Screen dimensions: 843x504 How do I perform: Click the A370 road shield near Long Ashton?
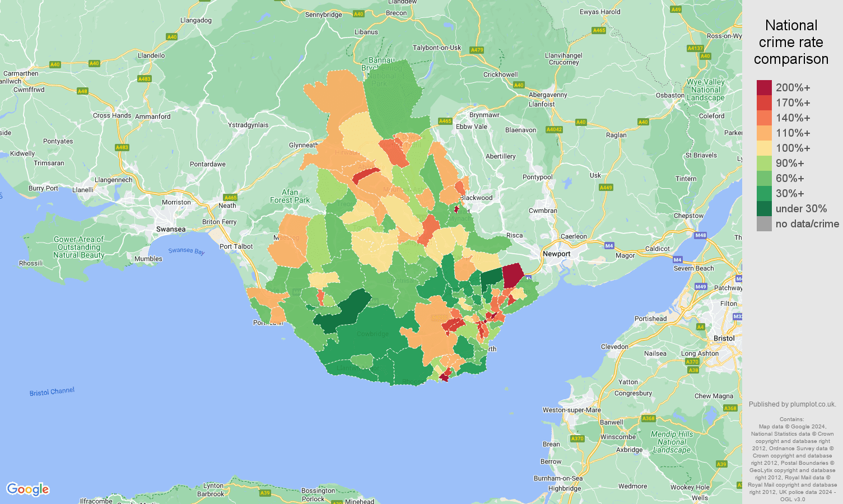pyautogui.click(x=692, y=362)
